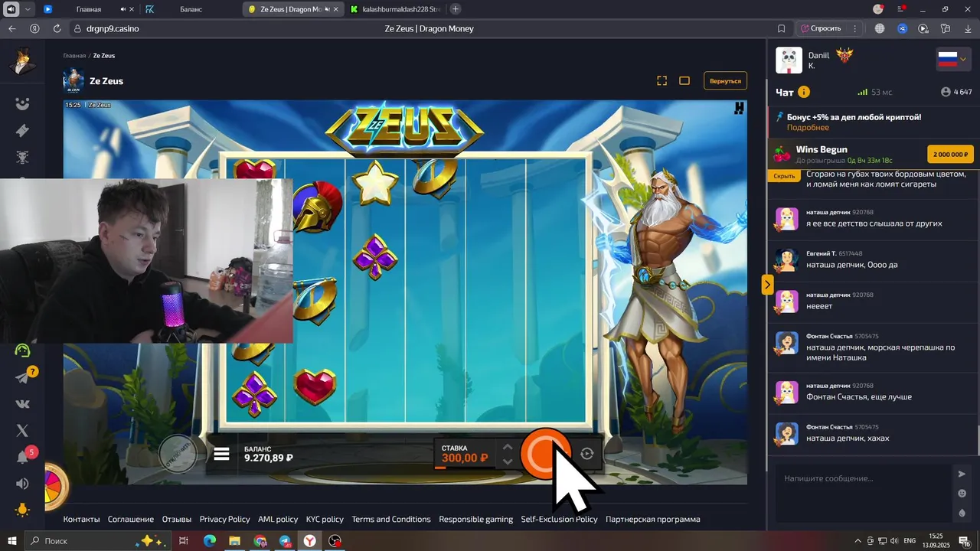Show chat info icon next to Чат
980x551 pixels.
pos(804,92)
